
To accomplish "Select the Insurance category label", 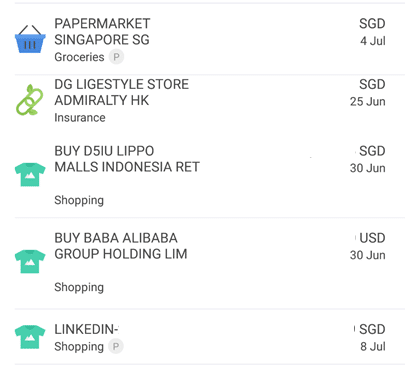I will click(80, 118).
